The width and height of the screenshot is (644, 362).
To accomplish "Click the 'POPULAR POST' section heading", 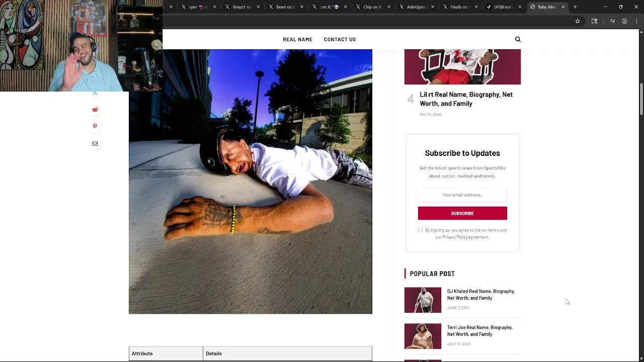I will (432, 274).
